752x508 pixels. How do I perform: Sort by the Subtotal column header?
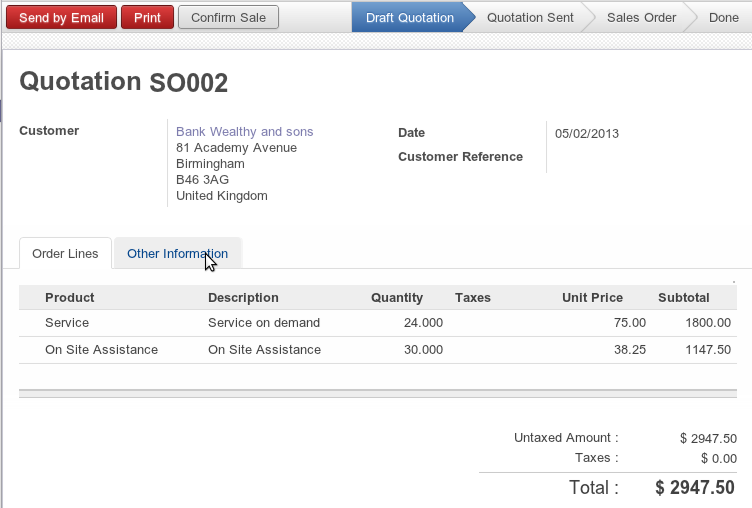tap(683, 298)
